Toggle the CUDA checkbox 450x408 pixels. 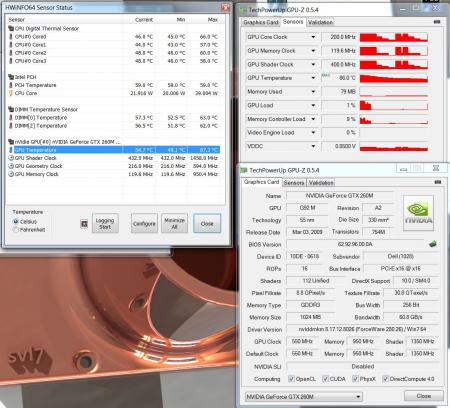pyautogui.click(x=325, y=379)
